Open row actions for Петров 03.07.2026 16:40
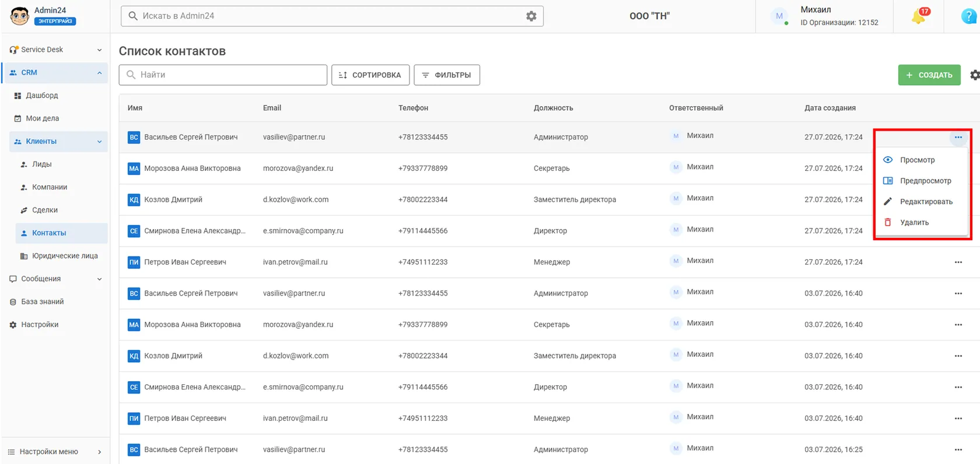Screen dimensions: 980x464 [958, 419]
